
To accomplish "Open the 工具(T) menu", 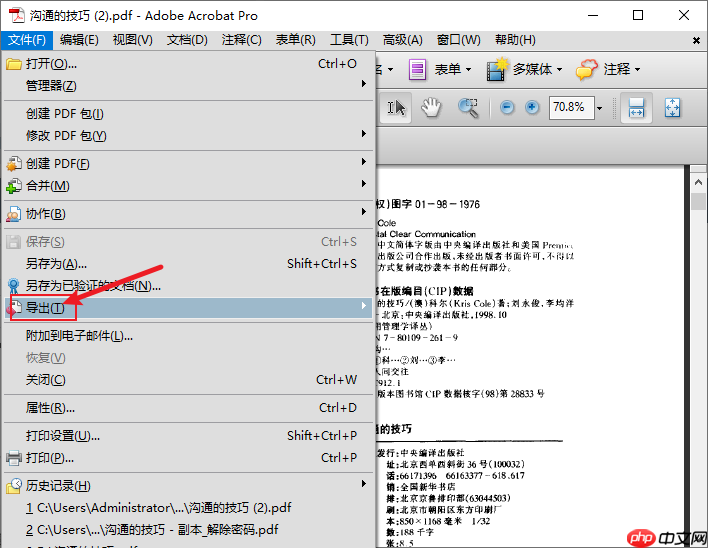I will point(349,40).
